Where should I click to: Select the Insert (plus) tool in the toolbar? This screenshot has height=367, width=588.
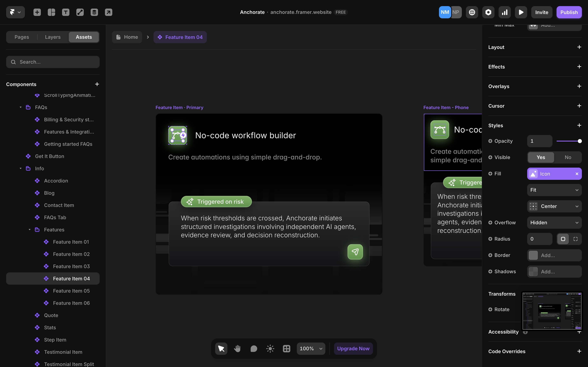click(x=37, y=12)
